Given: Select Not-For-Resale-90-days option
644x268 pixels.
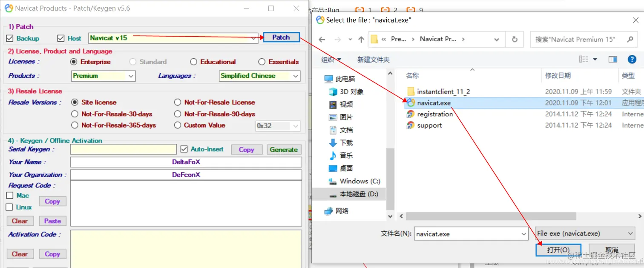Looking at the screenshot, I should point(178,114).
